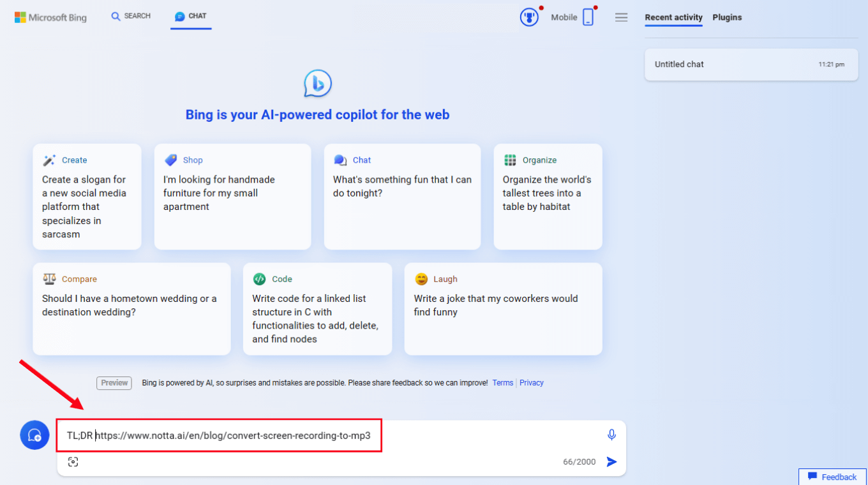Click the Bing chat logo above the headline
The width and height of the screenshot is (868, 485).
(317, 84)
